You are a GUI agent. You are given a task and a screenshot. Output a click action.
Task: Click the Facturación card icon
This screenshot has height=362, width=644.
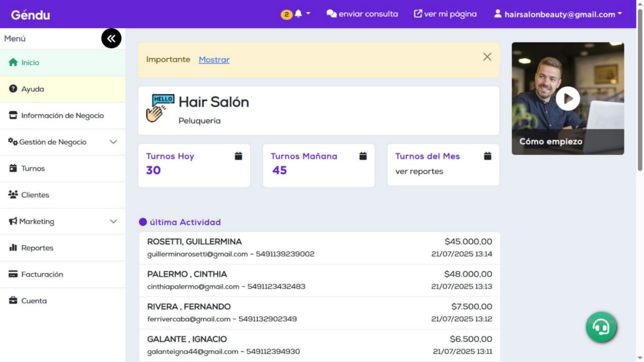pyautogui.click(x=12, y=274)
